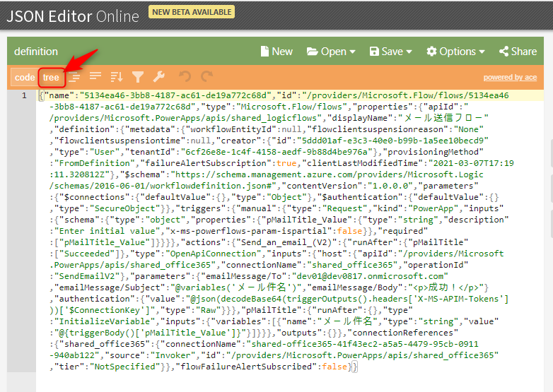Click line number 1 in gutter
553x392 pixels.
coord(24,95)
